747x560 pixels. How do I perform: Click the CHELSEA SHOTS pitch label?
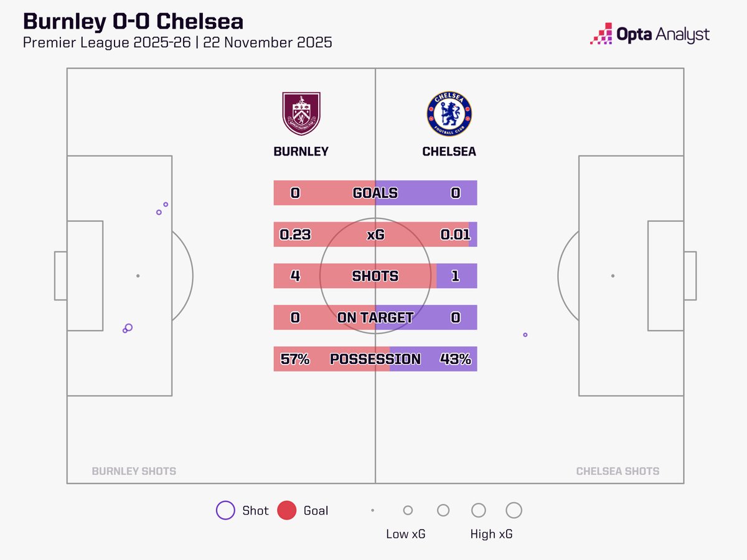618,471
